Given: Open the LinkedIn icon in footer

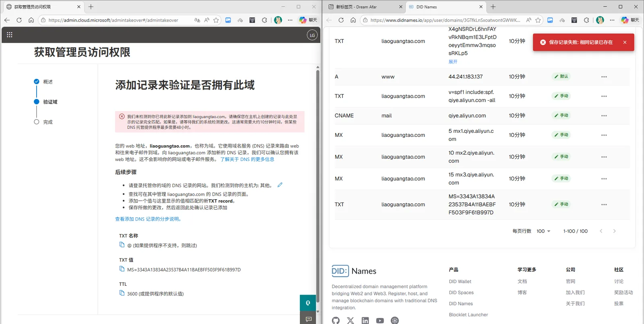Looking at the screenshot, I should pos(365,320).
